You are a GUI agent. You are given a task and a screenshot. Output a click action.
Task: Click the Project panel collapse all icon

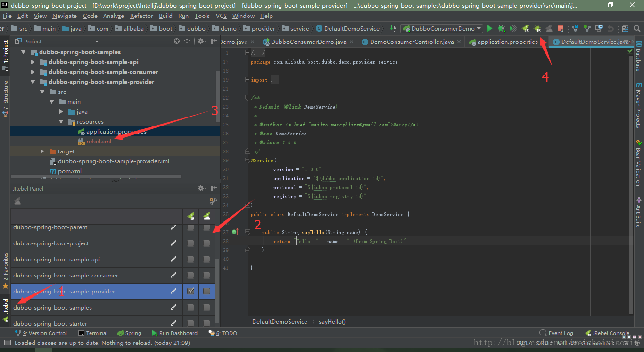(x=187, y=41)
